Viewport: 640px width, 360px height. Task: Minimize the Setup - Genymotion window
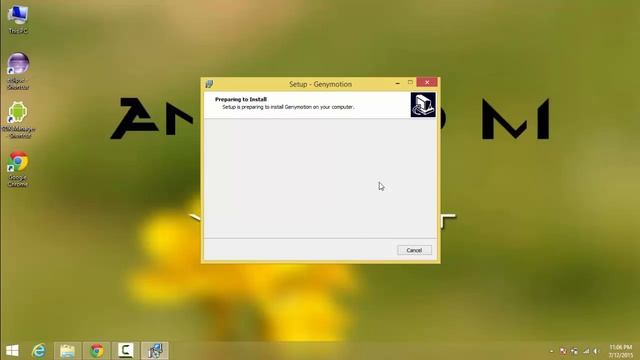pos(398,83)
